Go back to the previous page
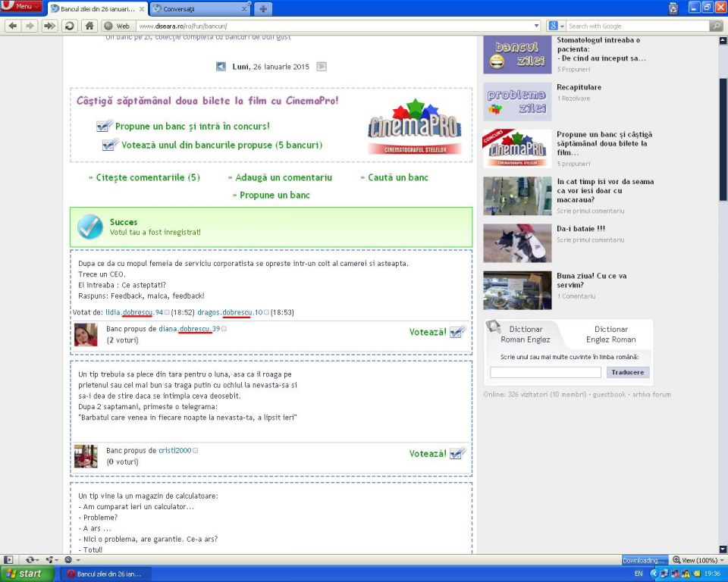Image resolution: width=728 pixels, height=582 pixels. tap(13, 26)
